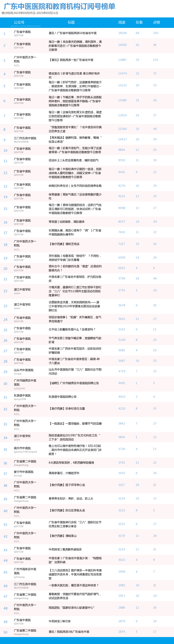Open title 喜讯！广东省中医院再添10名省名中医
The image size is (174, 644).
coord(73,33)
